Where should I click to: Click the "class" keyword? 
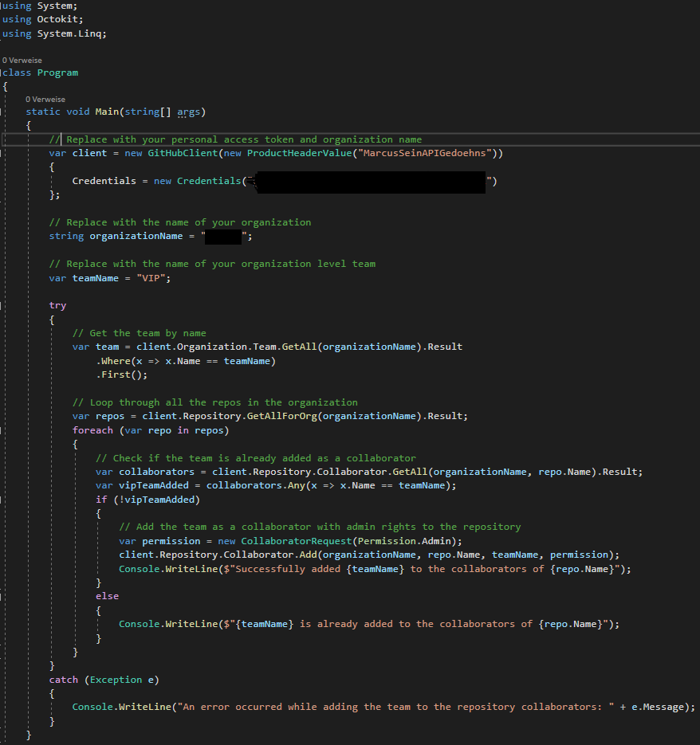coord(17,73)
